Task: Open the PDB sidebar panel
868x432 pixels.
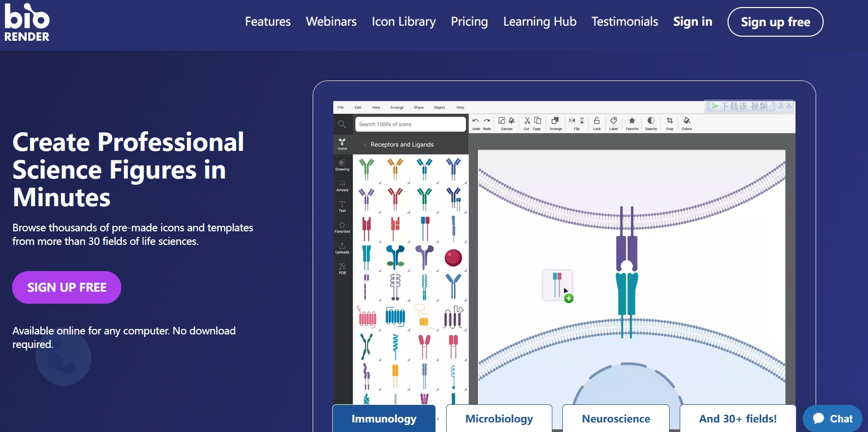Action: tap(342, 269)
